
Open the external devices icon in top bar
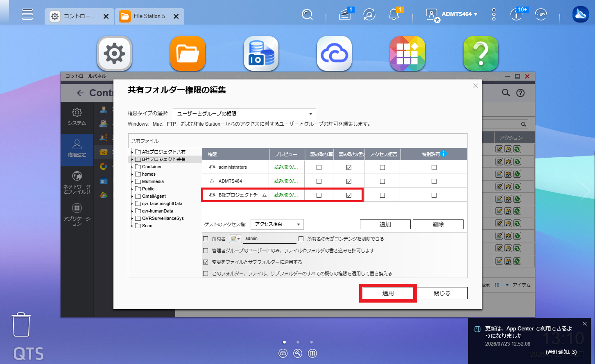tap(369, 15)
